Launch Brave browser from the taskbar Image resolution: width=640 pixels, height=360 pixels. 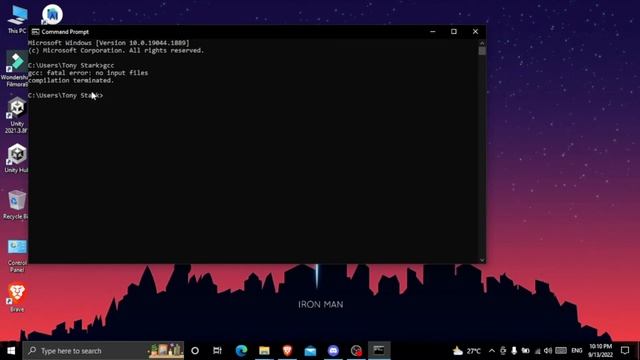[x=287, y=351]
